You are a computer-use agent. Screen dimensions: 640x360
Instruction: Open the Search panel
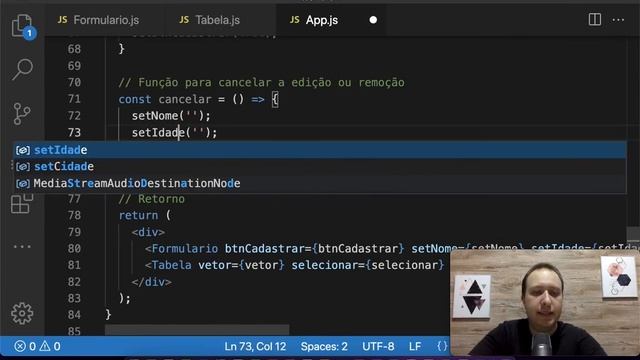point(22,69)
